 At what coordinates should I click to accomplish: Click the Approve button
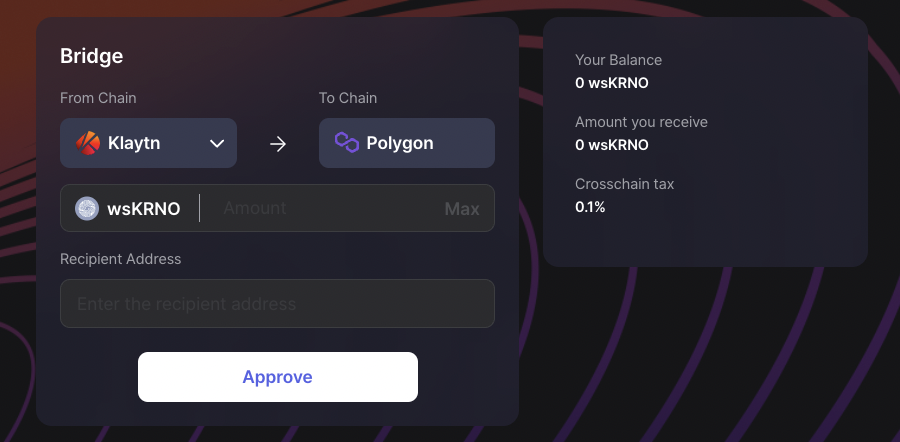pyautogui.click(x=278, y=377)
